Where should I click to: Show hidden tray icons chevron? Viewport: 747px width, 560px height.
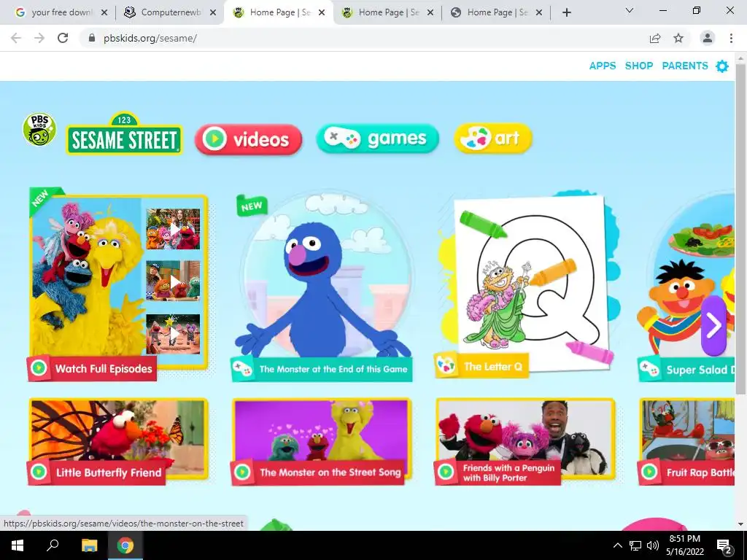click(x=617, y=545)
